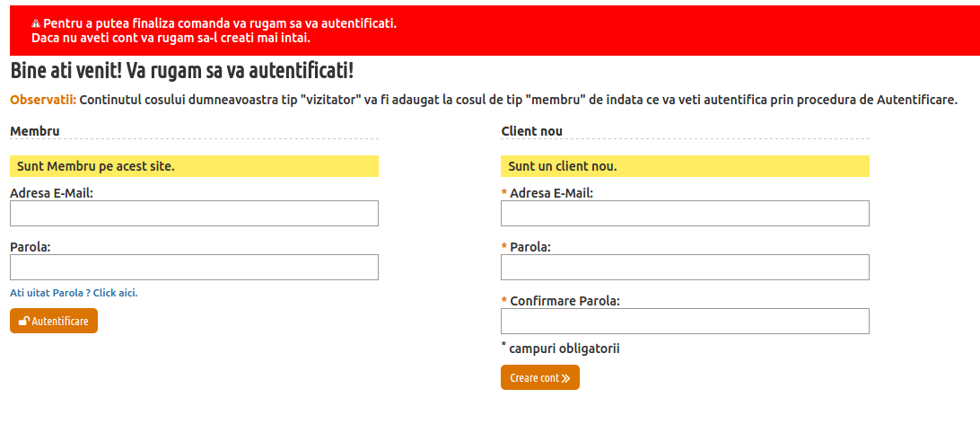This screenshot has height=424, width=980.
Task: Click the Membru section heading
Action: (x=35, y=131)
